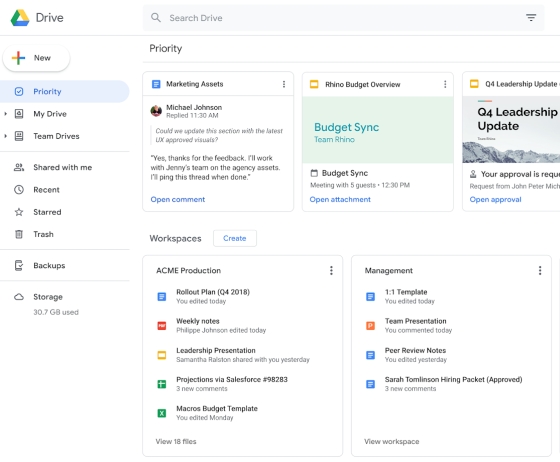This screenshot has width=560, height=462.
Task: Open Rhino Budget Overview more options menu
Action: (445, 84)
